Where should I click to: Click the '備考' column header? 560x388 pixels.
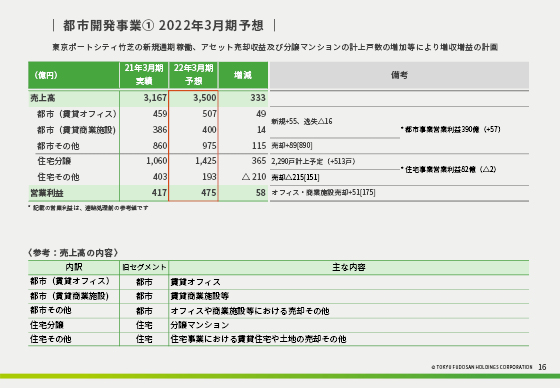pos(399,75)
